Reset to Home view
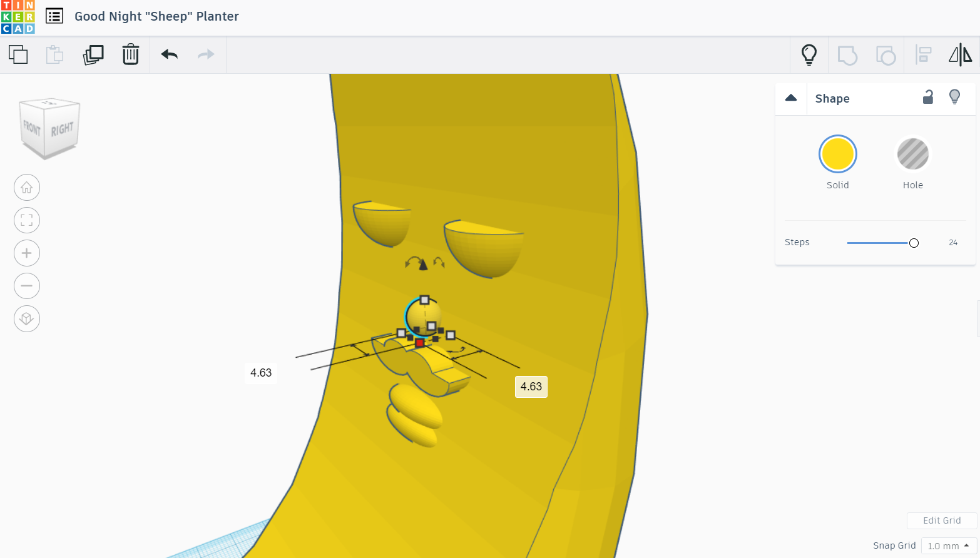980x558 pixels. point(27,188)
